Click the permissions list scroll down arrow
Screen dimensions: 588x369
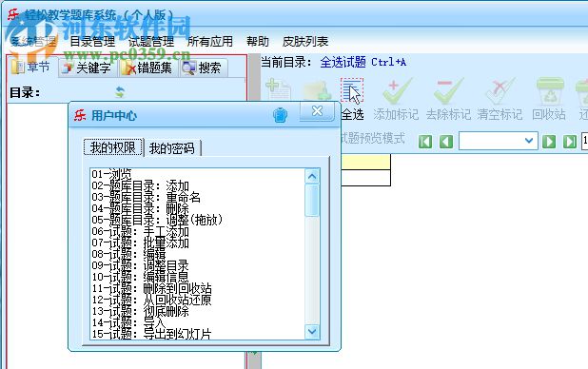[x=312, y=332]
